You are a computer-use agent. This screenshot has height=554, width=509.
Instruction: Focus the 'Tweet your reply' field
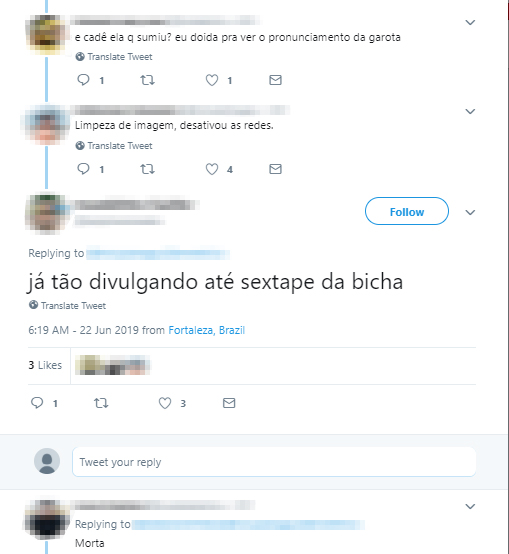pos(274,462)
